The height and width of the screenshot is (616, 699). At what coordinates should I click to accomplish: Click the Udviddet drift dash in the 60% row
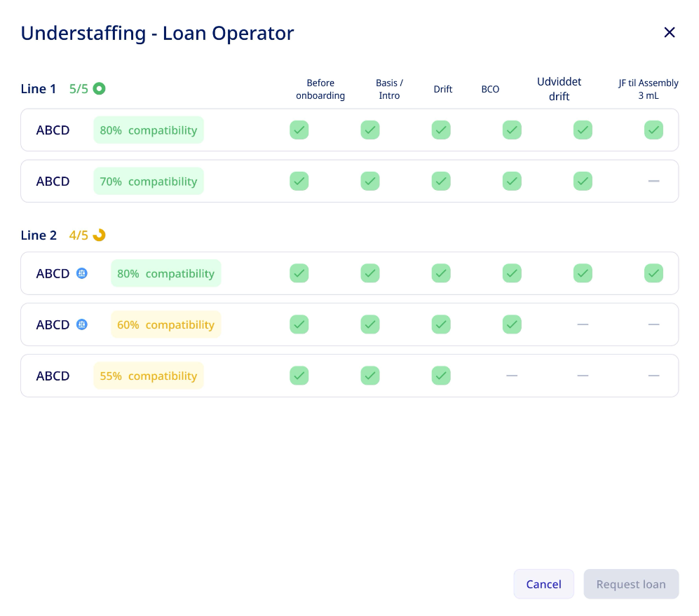[583, 324]
